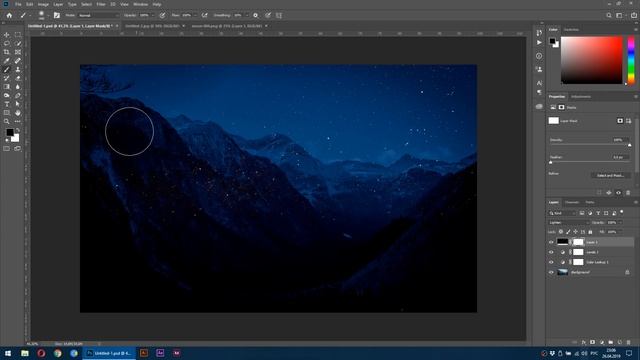Select the Brush tool in toolbox
The image size is (640, 360).
pyautogui.click(x=7, y=69)
